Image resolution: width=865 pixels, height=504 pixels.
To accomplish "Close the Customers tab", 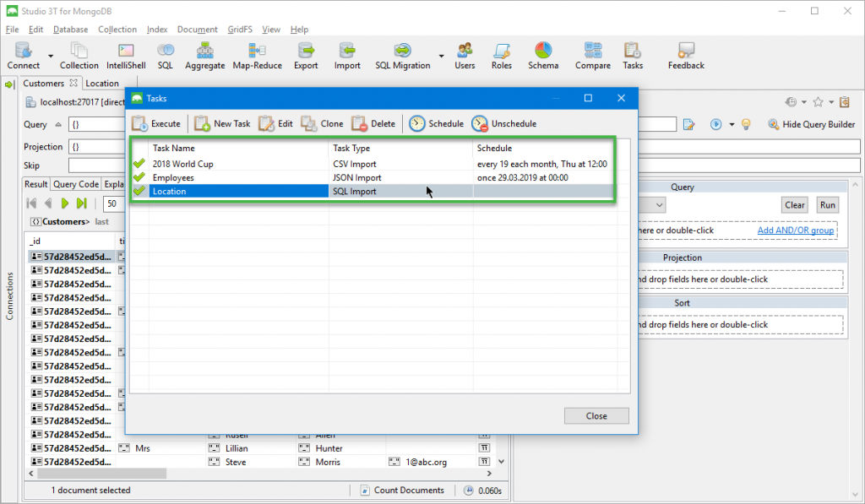I will pyautogui.click(x=73, y=84).
